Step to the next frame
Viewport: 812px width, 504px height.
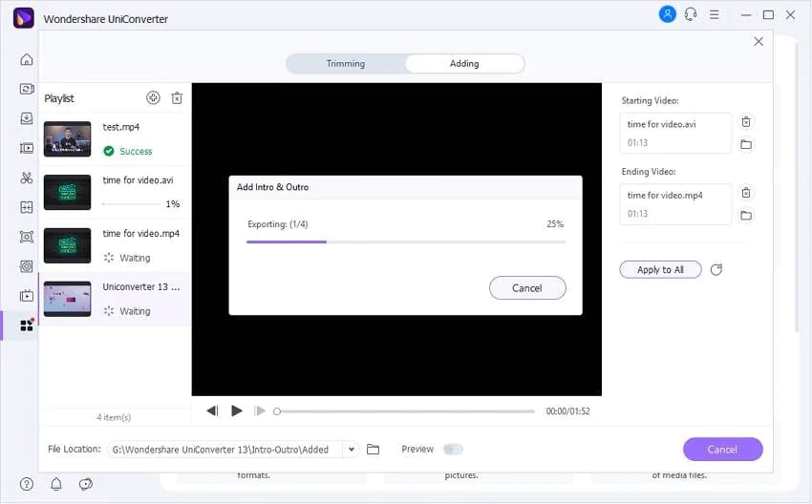[x=260, y=410]
